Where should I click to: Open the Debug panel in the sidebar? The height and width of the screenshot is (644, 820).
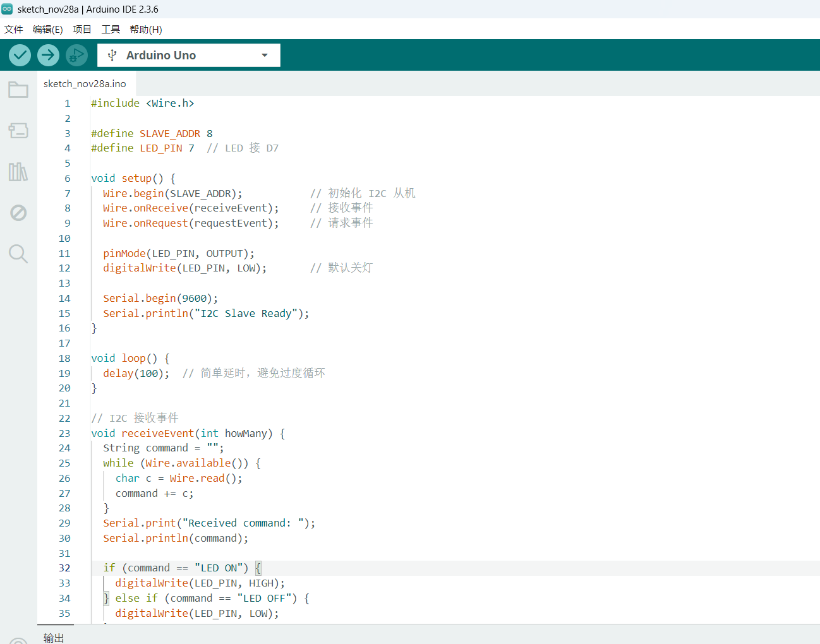pyautogui.click(x=18, y=213)
